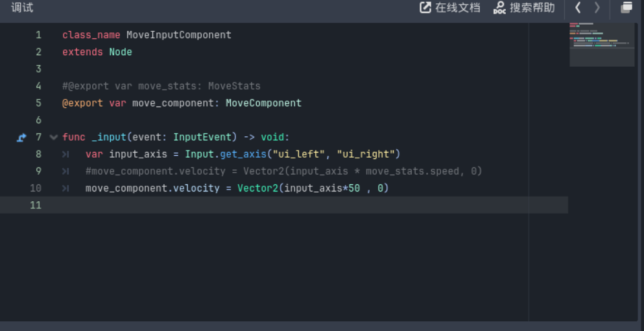Place cursor on empty line 11
The height and width of the screenshot is (331, 644).
pos(284,205)
